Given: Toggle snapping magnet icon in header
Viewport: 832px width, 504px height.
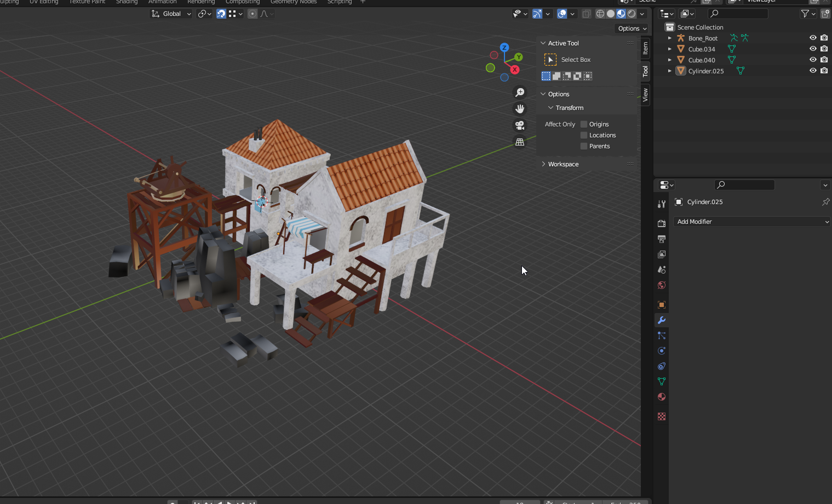Looking at the screenshot, I should click(x=221, y=14).
